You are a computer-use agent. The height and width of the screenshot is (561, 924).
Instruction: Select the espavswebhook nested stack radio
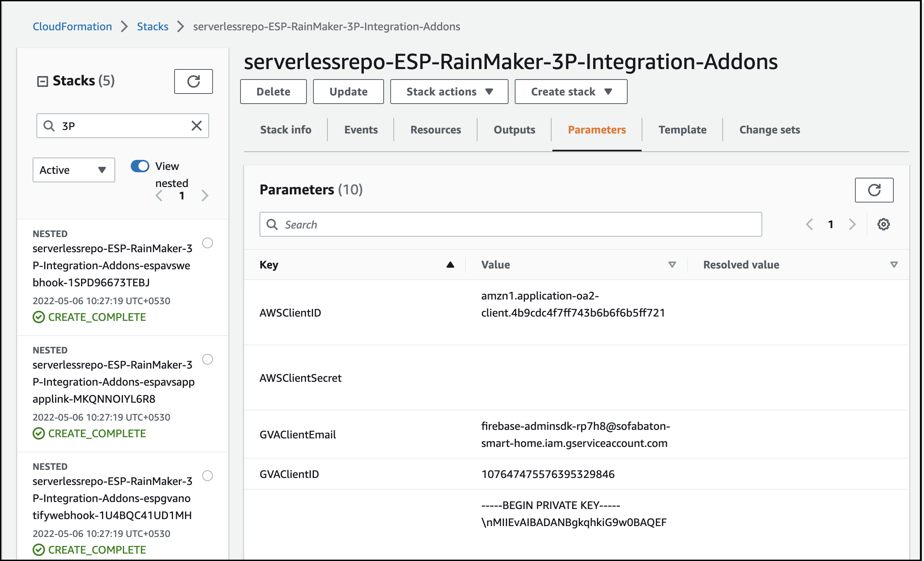point(208,243)
